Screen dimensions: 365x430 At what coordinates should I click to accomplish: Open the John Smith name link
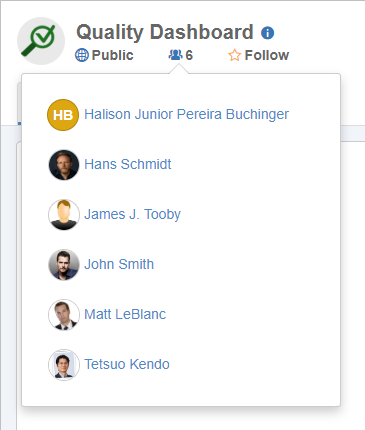click(x=119, y=264)
